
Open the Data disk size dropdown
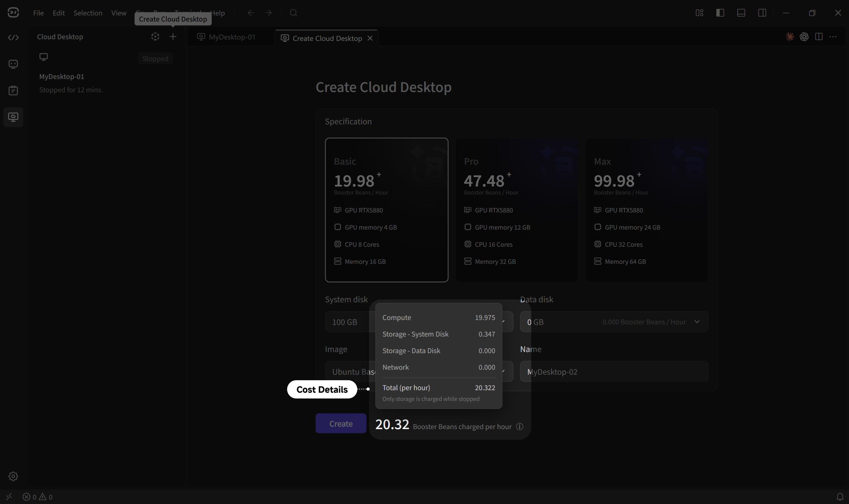click(x=614, y=322)
